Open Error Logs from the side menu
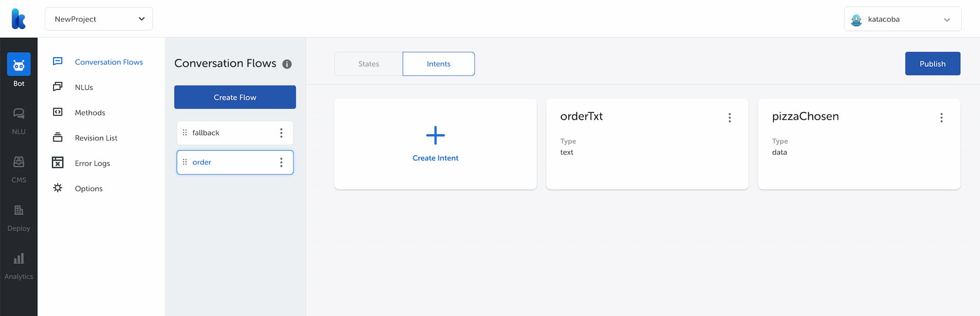 click(92, 163)
